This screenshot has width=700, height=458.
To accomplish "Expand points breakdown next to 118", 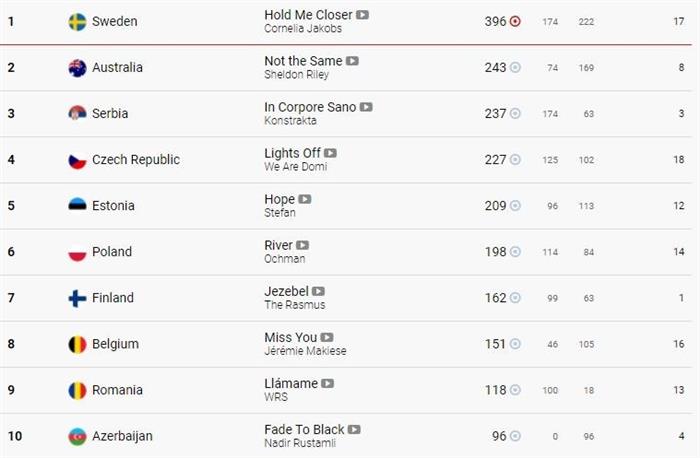I will pyautogui.click(x=515, y=390).
